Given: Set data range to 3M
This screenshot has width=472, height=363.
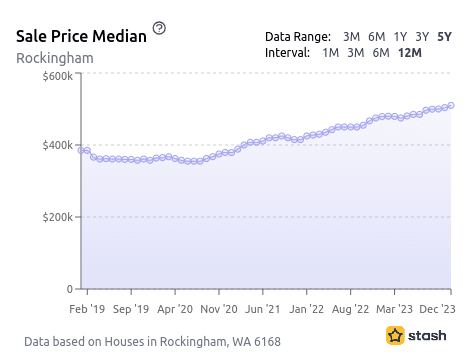Looking at the screenshot, I should [x=351, y=36].
